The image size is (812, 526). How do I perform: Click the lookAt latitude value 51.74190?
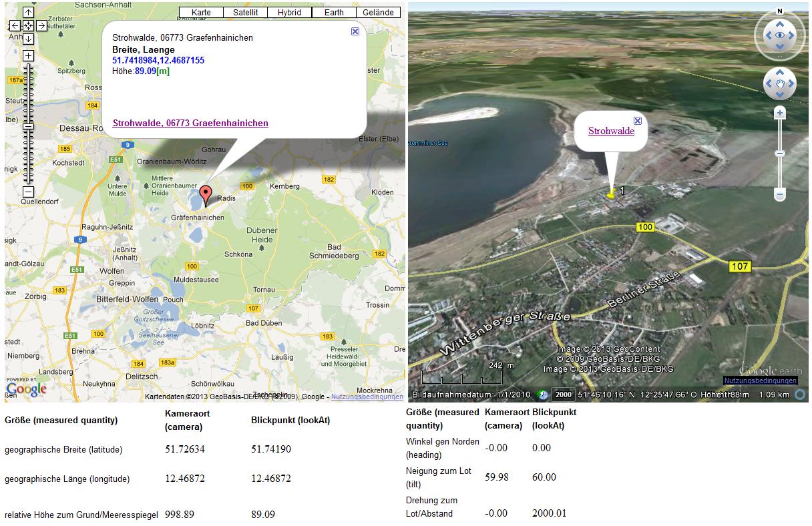click(271, 449)
